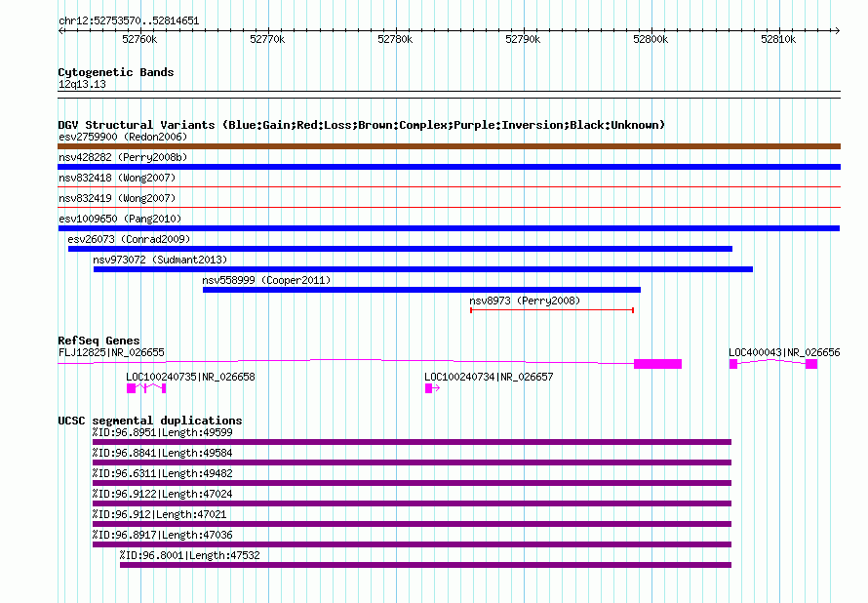Click the 52800k ruler tick label

651,39
